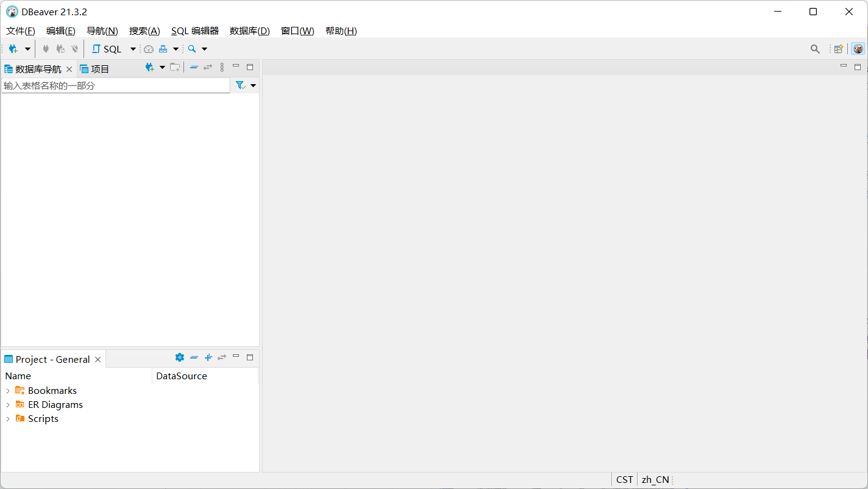868x489 pixels.
Task: Expand the Bookmarks tree node
Action: coord(8,391)
